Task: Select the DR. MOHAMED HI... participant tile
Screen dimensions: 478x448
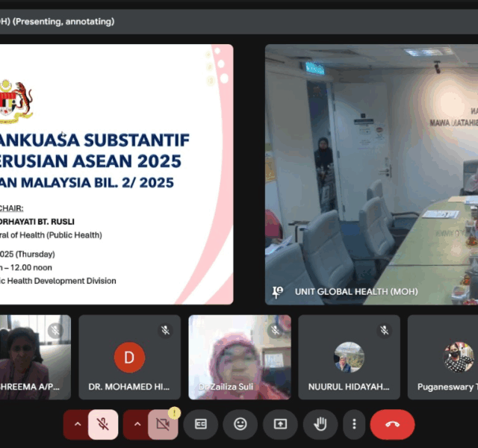Action: pyautogui.click(x=129, y=357)
